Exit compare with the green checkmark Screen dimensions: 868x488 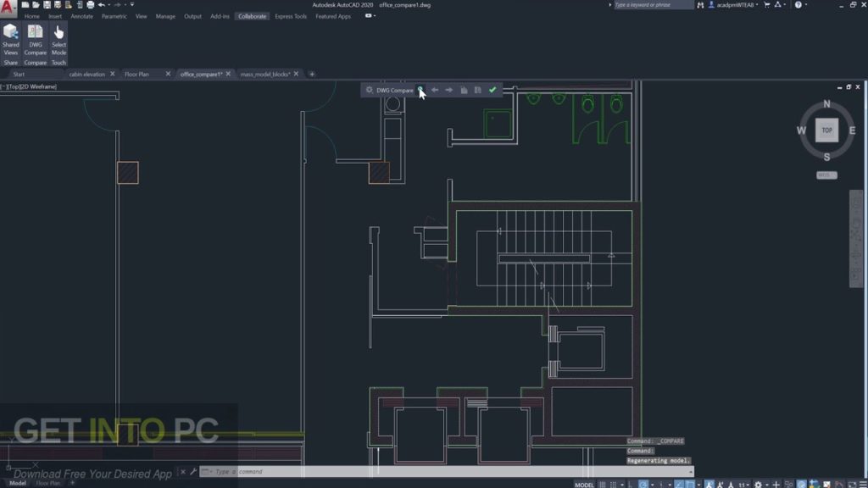492,90
